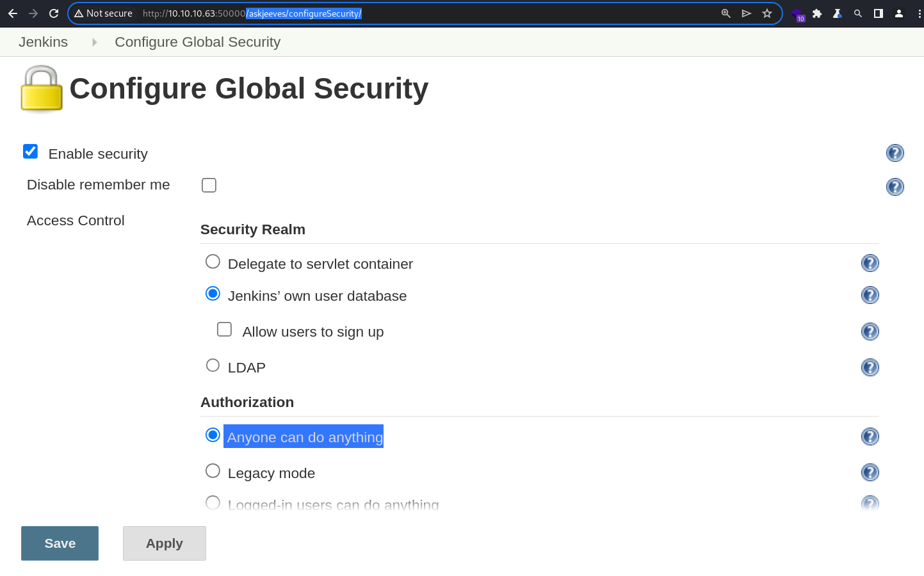Show help for Jenkins' own user database
The height and width of the screenshot is (576, 924).
coord(870,295)
